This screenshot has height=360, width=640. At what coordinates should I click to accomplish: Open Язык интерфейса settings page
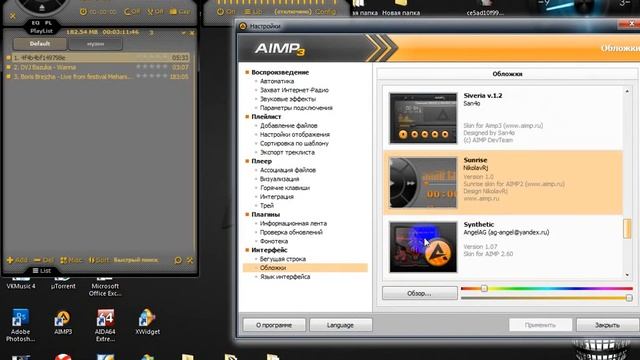pos(285,277)
